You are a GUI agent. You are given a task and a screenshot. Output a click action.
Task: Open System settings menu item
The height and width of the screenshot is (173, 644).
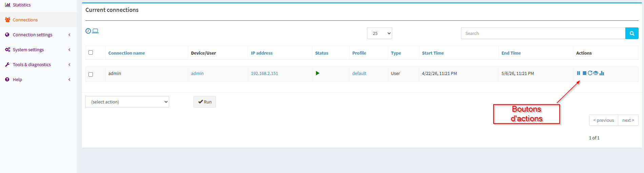pos(28,50)
